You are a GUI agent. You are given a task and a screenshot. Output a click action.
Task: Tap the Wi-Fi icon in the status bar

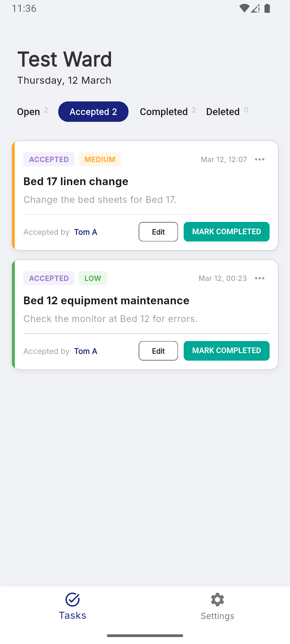pos(244,8)
